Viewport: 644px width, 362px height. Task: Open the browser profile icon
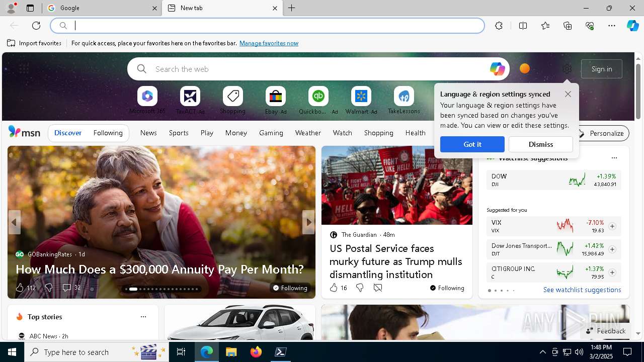[x=11, y=8]
